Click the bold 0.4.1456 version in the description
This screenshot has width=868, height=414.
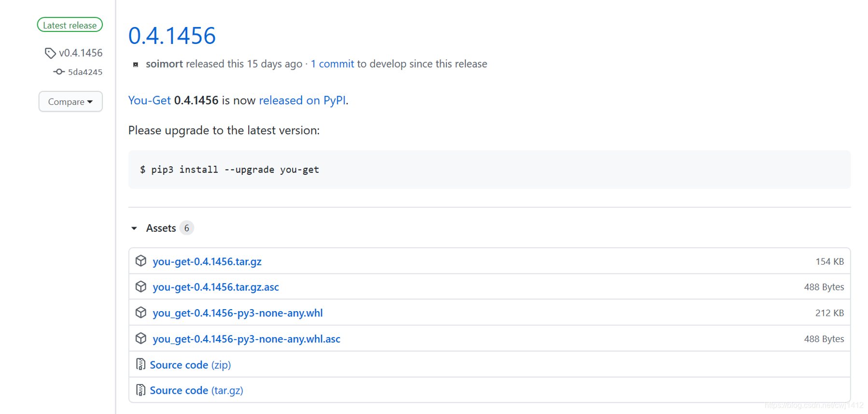click(x=196, y=100)
